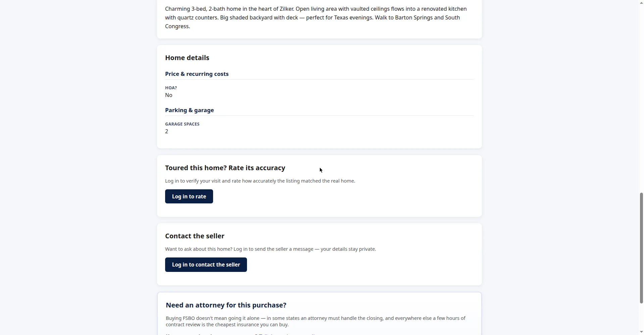Click the Price & recurring costs section header
The height and width of the screenshot is (335, 644).
tap(197, 74)
